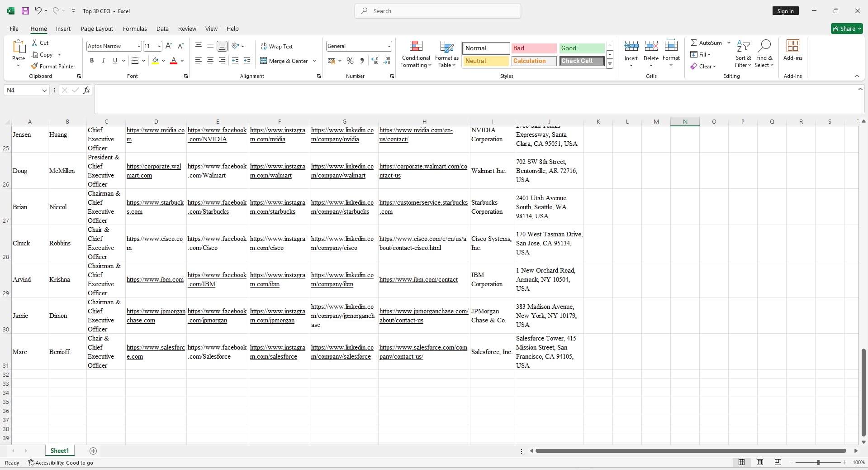Screen dimensions: 868x470
Task: Insert a function with the fx icon
Action: point(86,90)
